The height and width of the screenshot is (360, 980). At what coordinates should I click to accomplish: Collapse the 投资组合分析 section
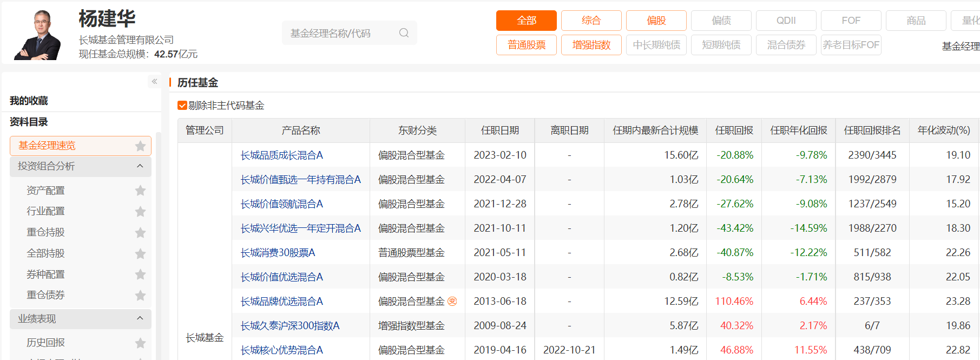[140, 166]
